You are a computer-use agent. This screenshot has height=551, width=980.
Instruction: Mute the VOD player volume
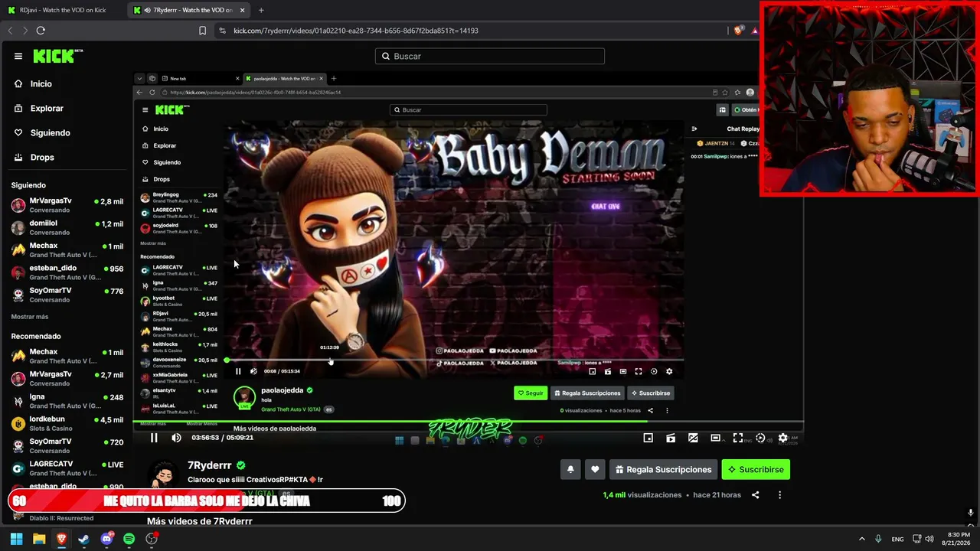pyautogui.click(x=176, y=438)
